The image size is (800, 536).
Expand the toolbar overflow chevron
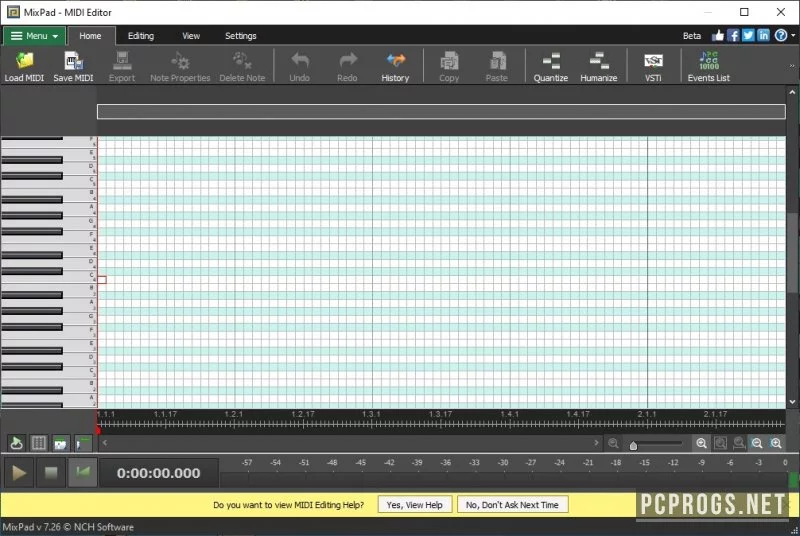pos(792,66)
